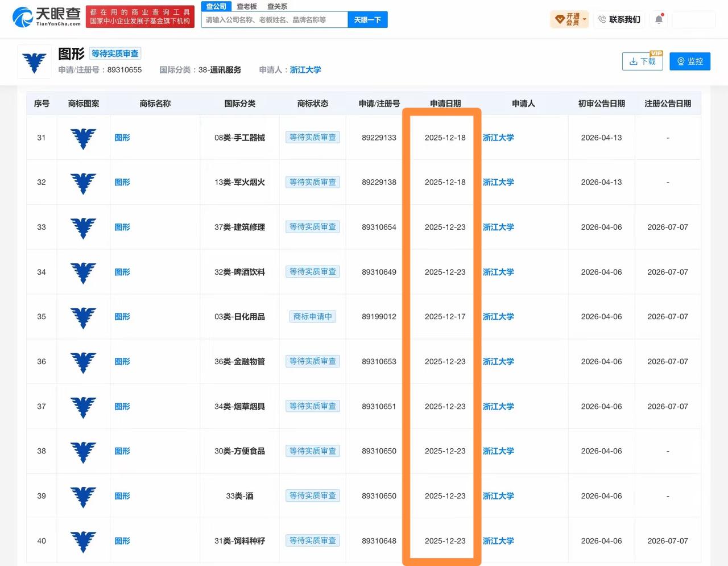Click the trademark image in row 36
The image size is (728, 566).
pos(83,362)
